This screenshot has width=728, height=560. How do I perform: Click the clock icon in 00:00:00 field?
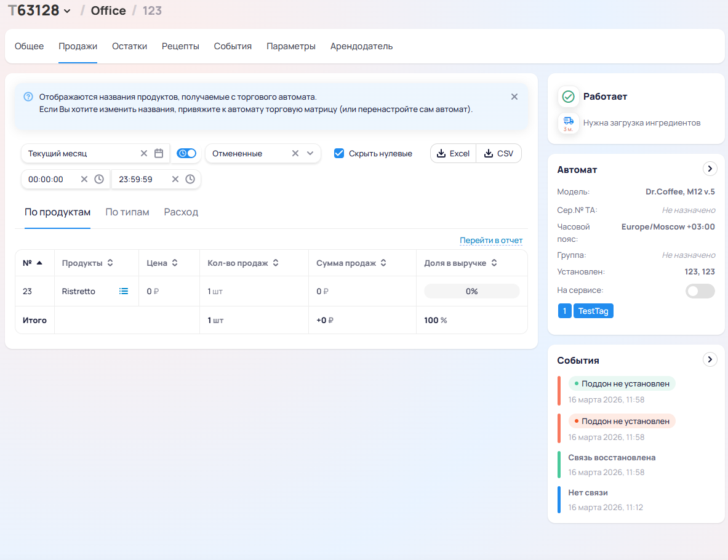pyautogui.click(x=99, y=179)
